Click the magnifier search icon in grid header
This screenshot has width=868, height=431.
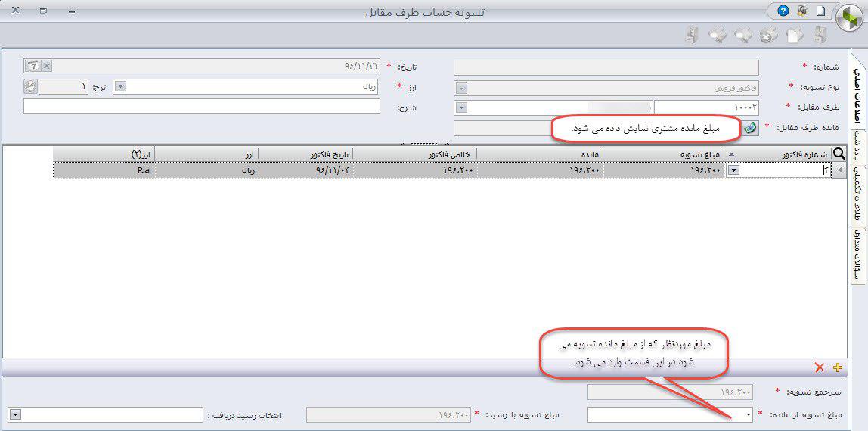(x=839, y=153)
